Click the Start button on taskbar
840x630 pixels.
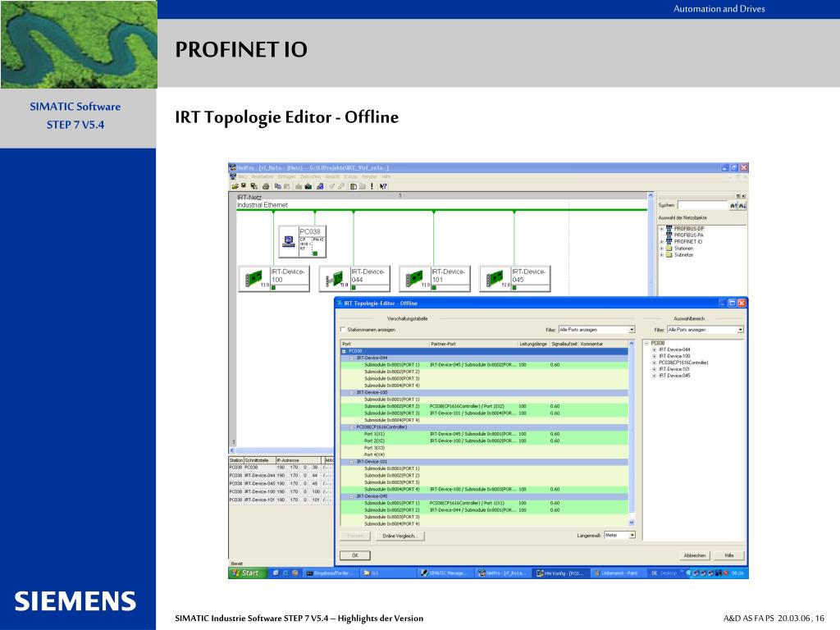tap(247, 573)
